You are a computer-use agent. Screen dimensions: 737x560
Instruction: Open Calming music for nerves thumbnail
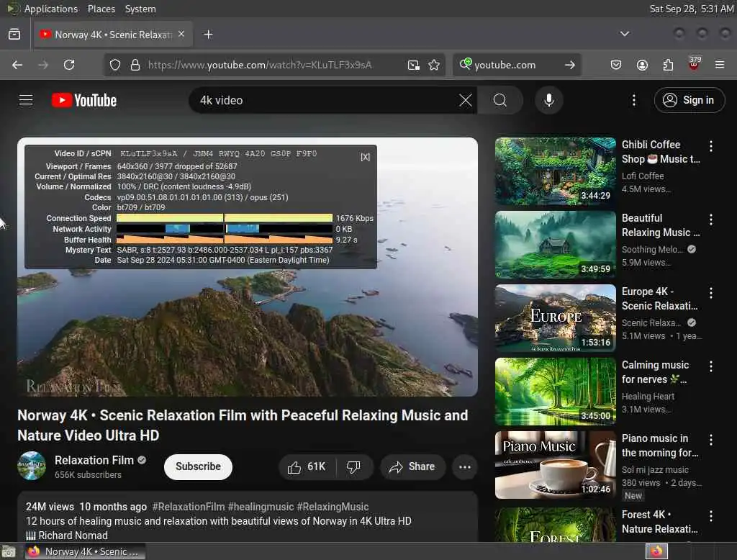point(555,391)
